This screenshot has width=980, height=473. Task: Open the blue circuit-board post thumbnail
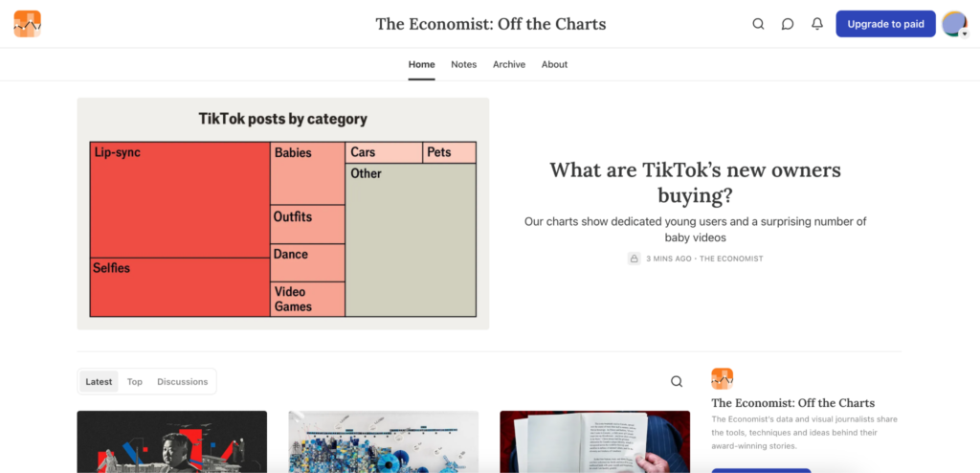[x=383, y=441]
